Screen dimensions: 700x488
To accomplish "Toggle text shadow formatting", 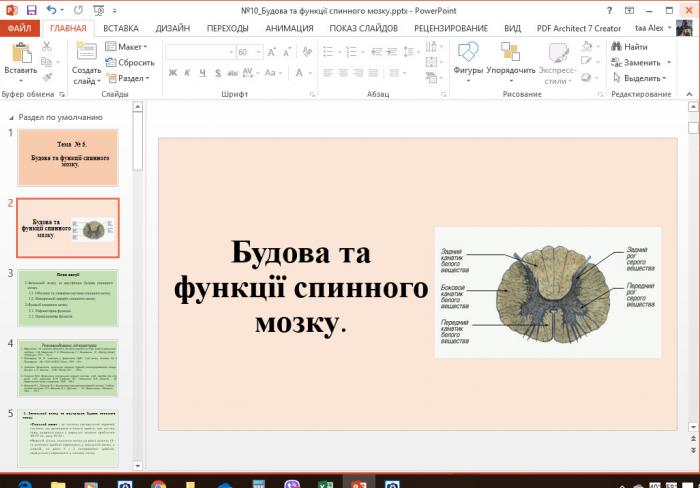I will click(x=218, y=73).
